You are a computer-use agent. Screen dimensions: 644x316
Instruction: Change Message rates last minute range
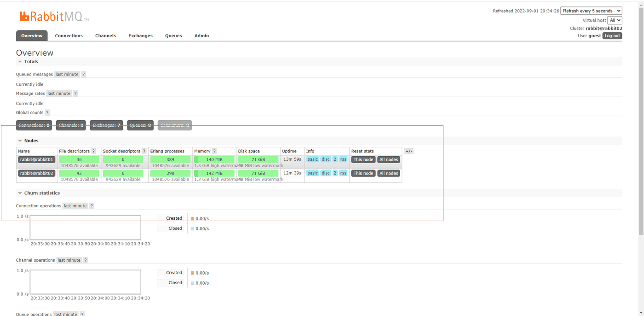59,94
